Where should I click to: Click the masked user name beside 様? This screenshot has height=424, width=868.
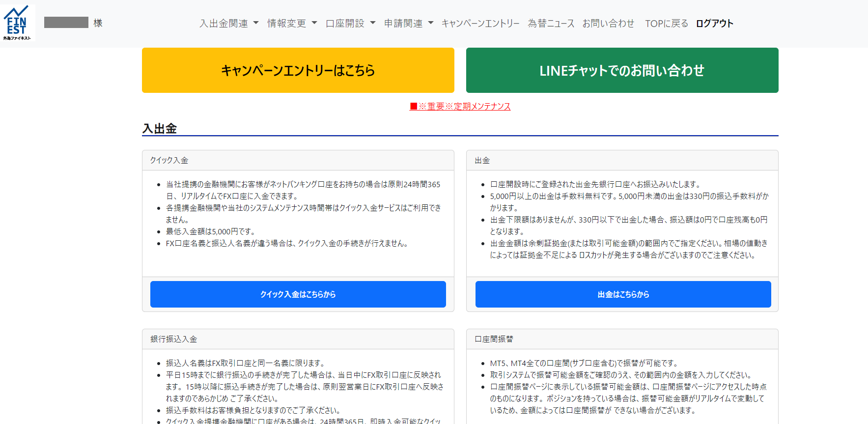point(66,23)
